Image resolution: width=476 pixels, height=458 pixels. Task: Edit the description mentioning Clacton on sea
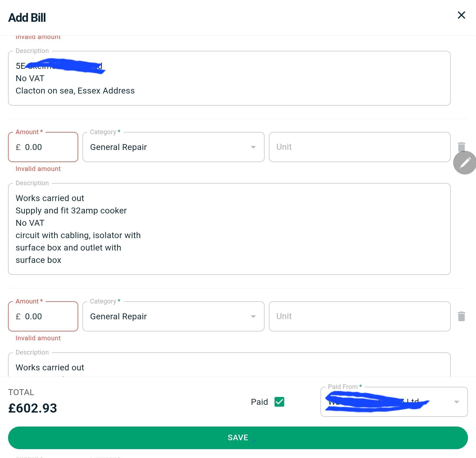(229, 78)
